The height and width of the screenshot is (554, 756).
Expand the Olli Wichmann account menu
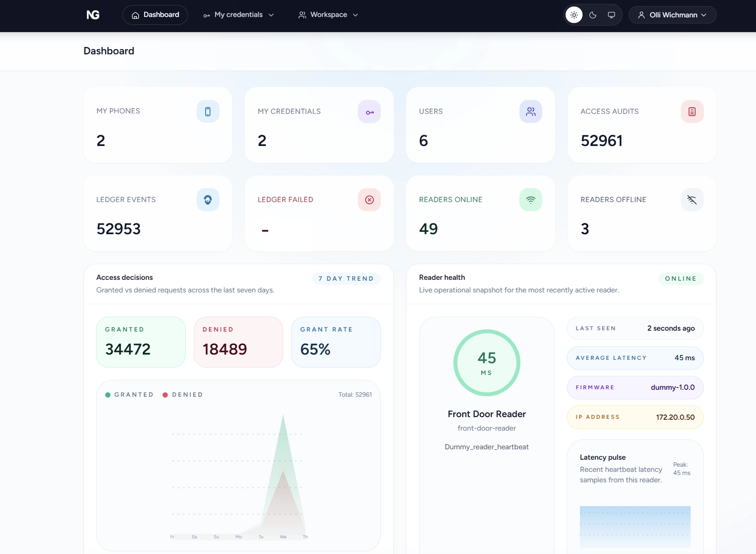tap(671, 15)
